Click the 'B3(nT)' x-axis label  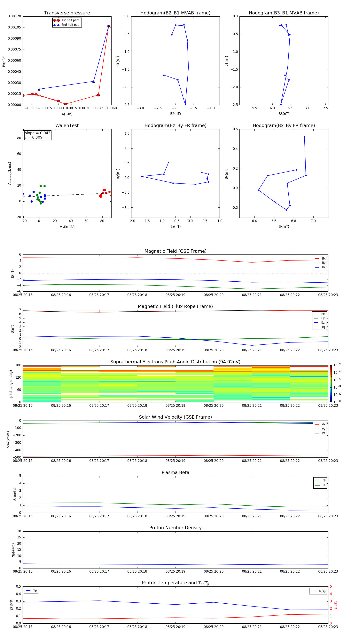(284, 114)
